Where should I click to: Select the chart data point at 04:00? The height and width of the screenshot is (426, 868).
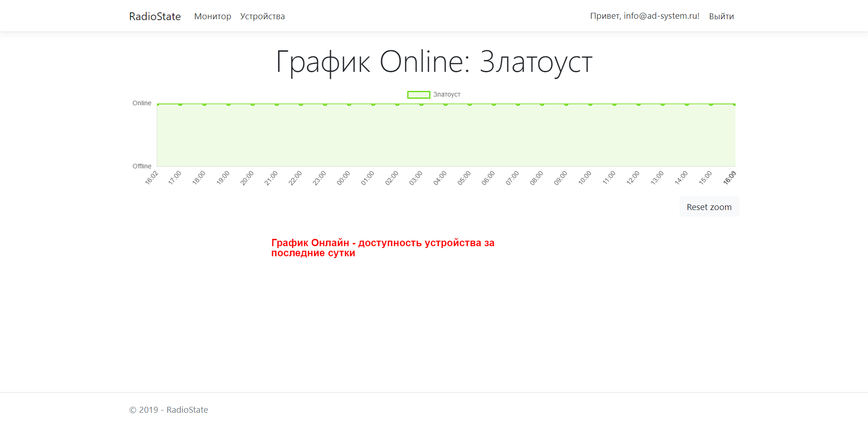click(x=446, y=104)
